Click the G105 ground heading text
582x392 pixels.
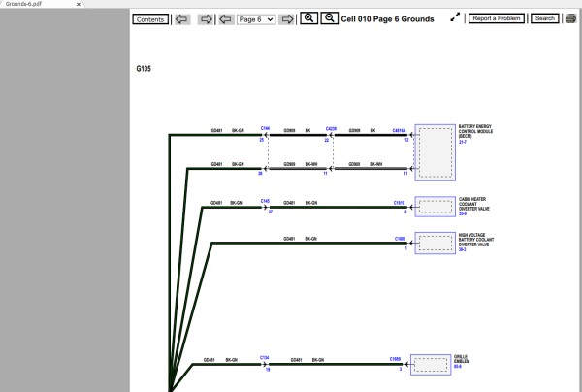pos(144,69)
